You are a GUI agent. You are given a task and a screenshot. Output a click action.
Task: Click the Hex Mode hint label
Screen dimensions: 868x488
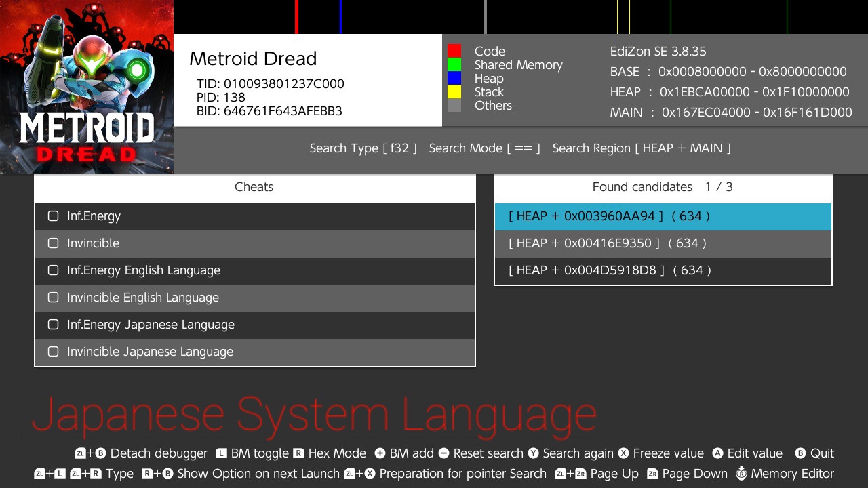coord(337,453)
